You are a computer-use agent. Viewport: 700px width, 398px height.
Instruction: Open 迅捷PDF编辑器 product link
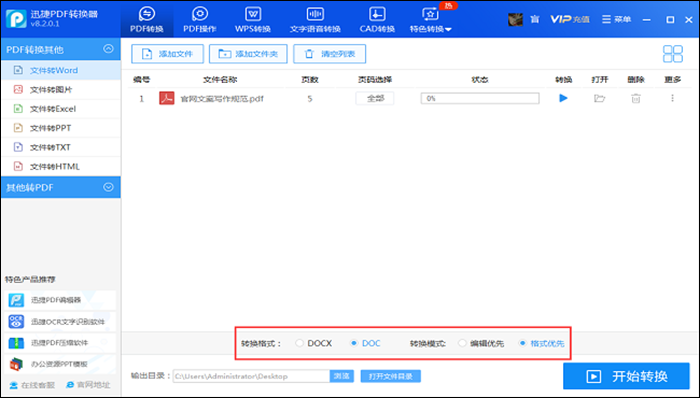60,300
